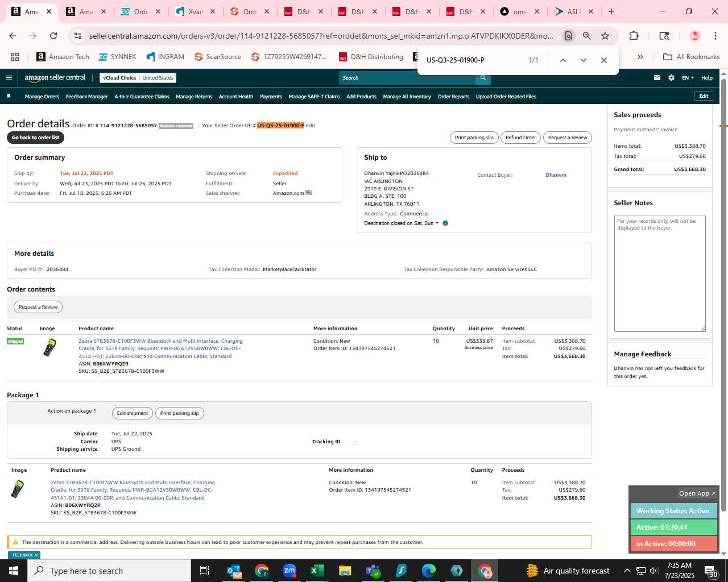Open File Explorer from the taskbar
Viewport: 728px width, 582px height.
(x=345, y=571)
